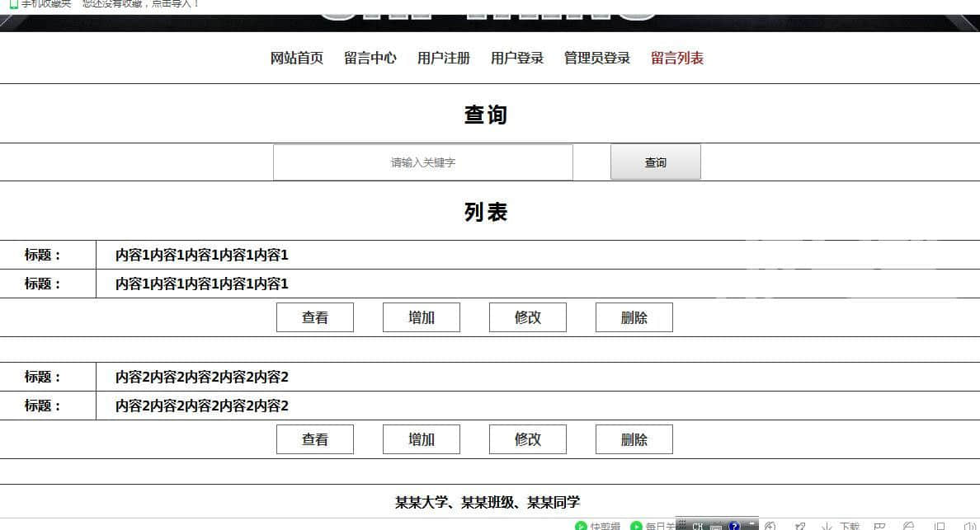Open the 管理员登录 page
Image resolution: width=980 pixels, height=530 pixels.
click(597, 59)
